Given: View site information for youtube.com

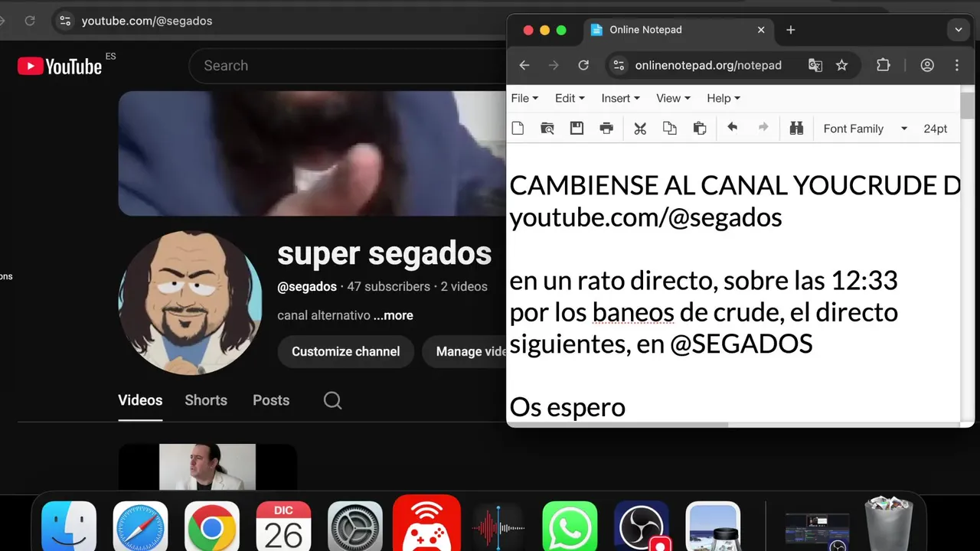Looking at the screenshot, I should (x=65, y=21).
